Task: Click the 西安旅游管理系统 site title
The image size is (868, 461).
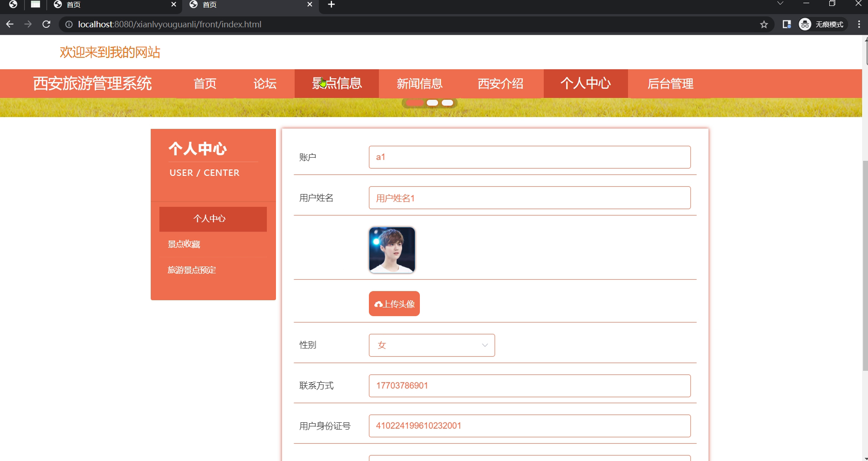Action: [x=92, y=83]
